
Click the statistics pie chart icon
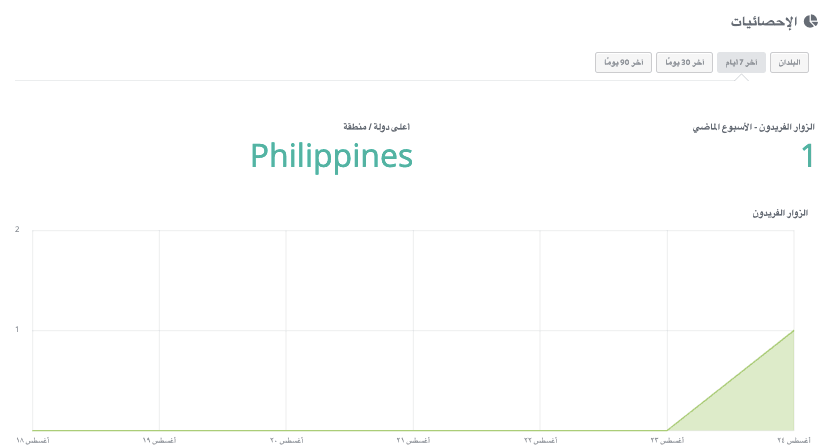[811, 22]
